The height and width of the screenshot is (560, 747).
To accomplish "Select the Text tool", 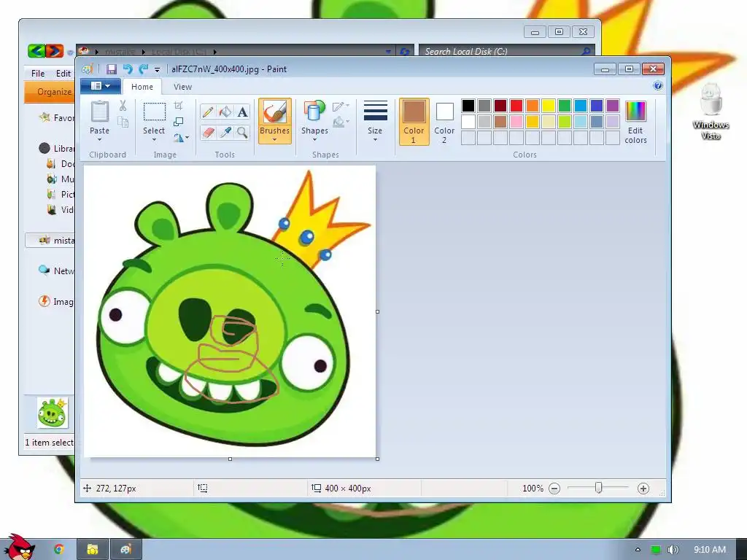I will 242,112.
